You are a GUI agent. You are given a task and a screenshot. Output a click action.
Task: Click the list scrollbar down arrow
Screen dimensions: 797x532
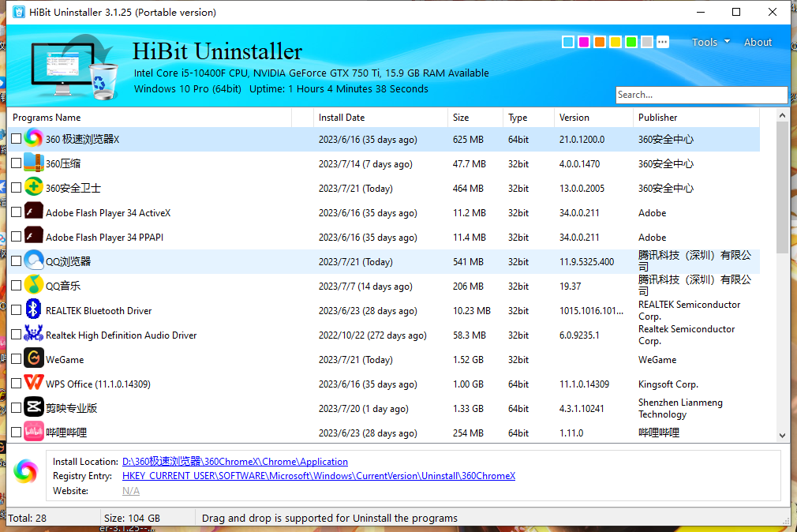point(782,436)
